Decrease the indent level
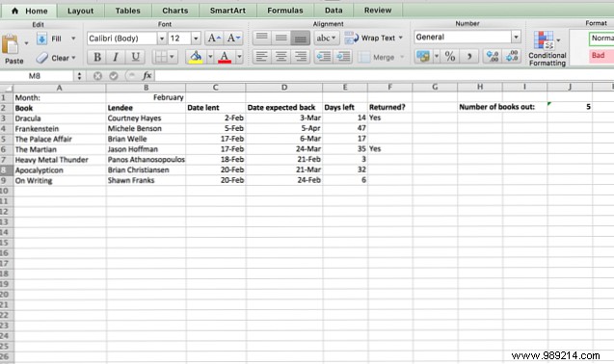This screenshot has width=614, height=364. [324, 57]
